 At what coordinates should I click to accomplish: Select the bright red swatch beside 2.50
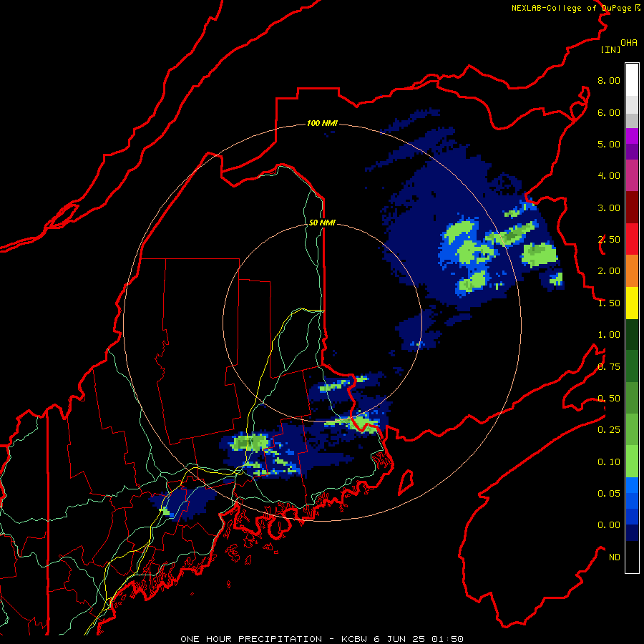pyautogui.click(x=632, y=239)
